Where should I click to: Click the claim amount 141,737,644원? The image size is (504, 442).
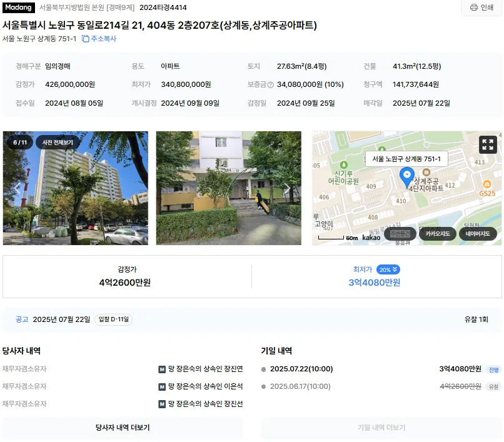(415, 84)
